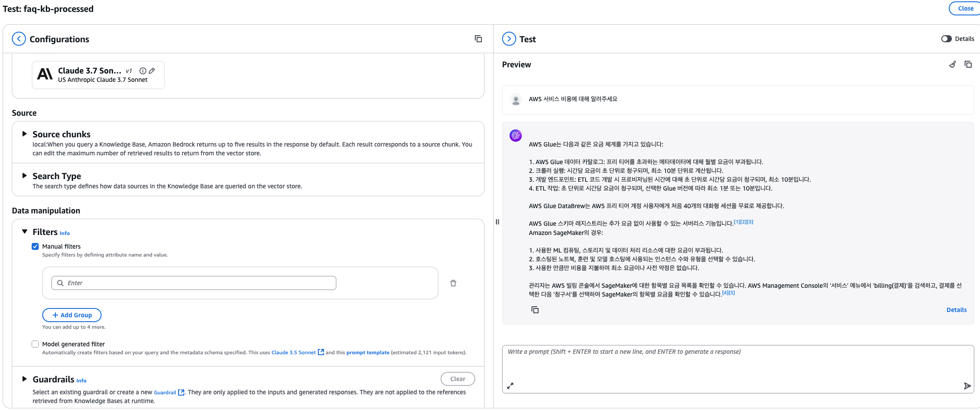Collapse the Filters section
980x411 pixels.
point(25,231)
